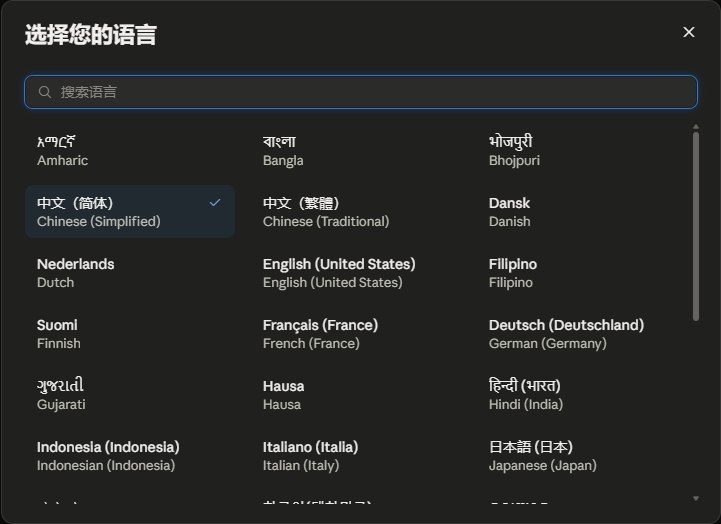This screenshot has height=524, width=721.
Task: Choose Français (France) language
Action: [x=356, y=334]
